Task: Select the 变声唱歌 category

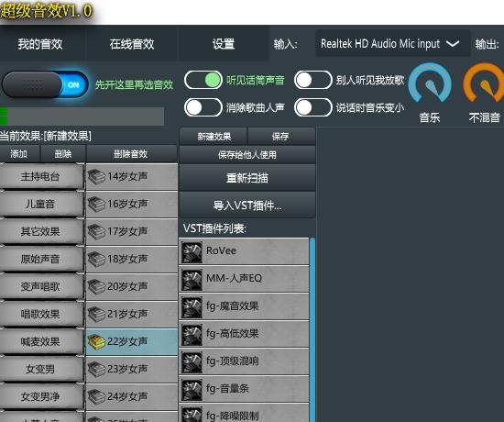Action: [40, 286]
